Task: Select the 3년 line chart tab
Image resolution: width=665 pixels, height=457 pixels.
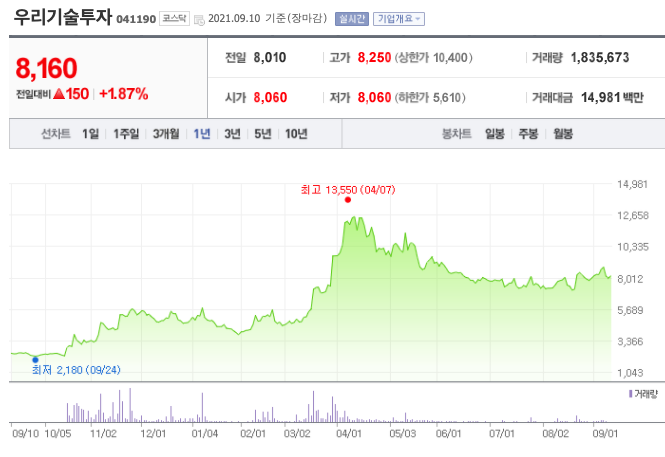Action: click(232, 134)
